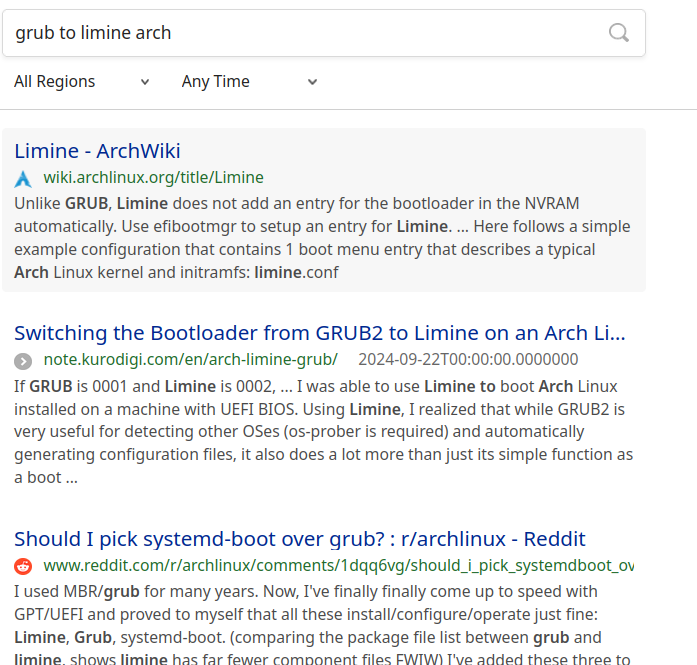The image size is (697, 665).
Task: Click the date 2024-09-22T00:00:00.0000000
Action: pyautogui.click(x=468, y=359)
